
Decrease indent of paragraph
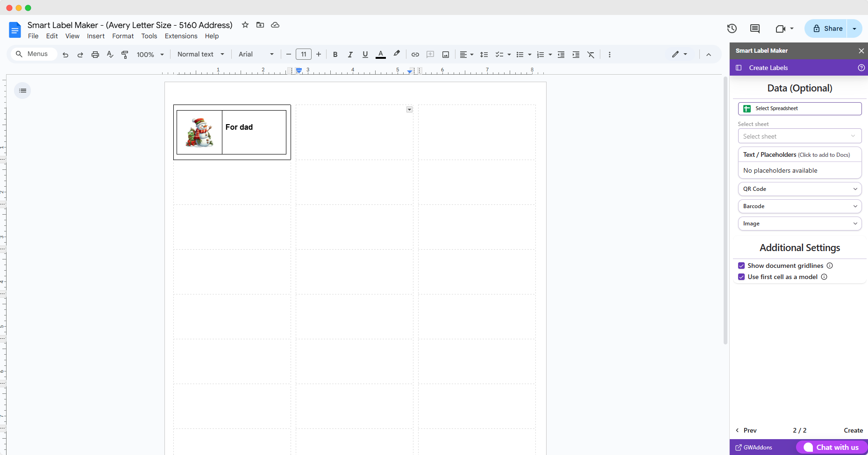point(561,55)
